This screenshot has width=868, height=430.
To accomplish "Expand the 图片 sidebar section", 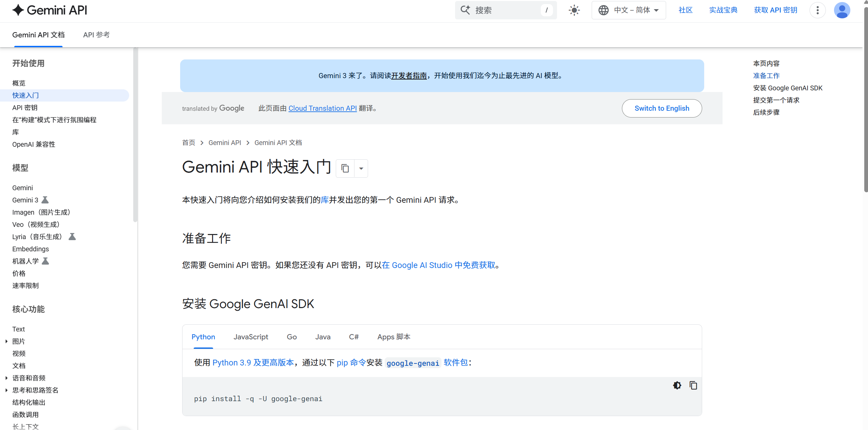I will tap(6, 341).
